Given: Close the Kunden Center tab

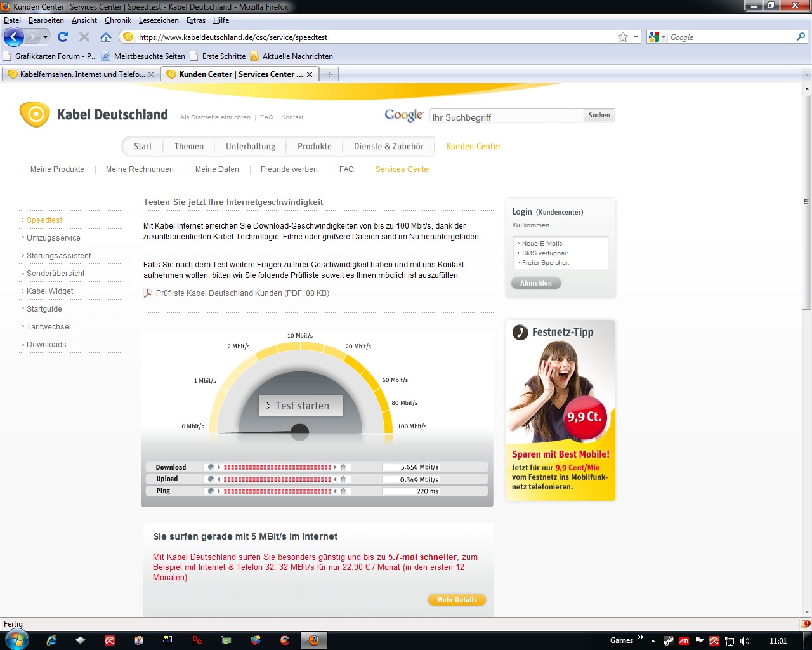Looking at the screenshot, I should click(x=310, y=74).
